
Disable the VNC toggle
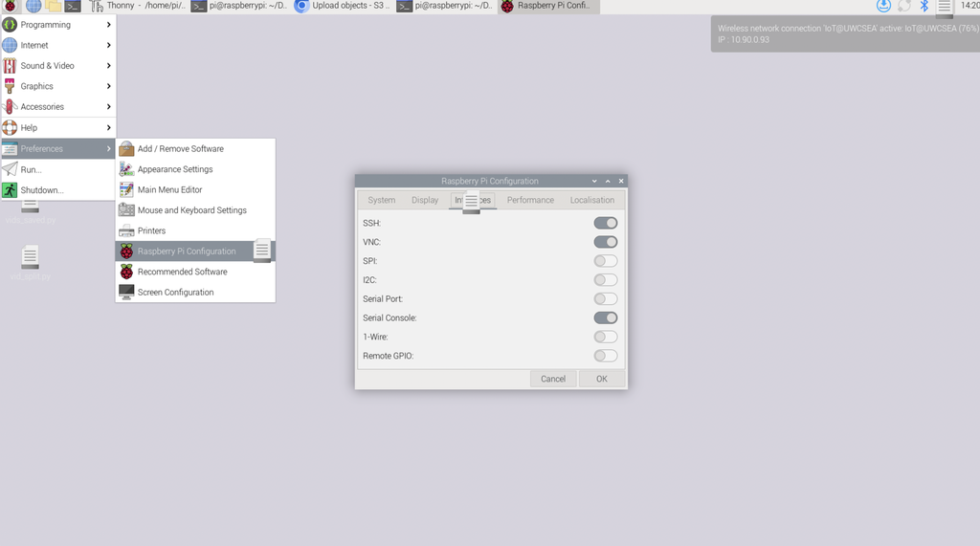pyautogui.click(x=606, y=242)
